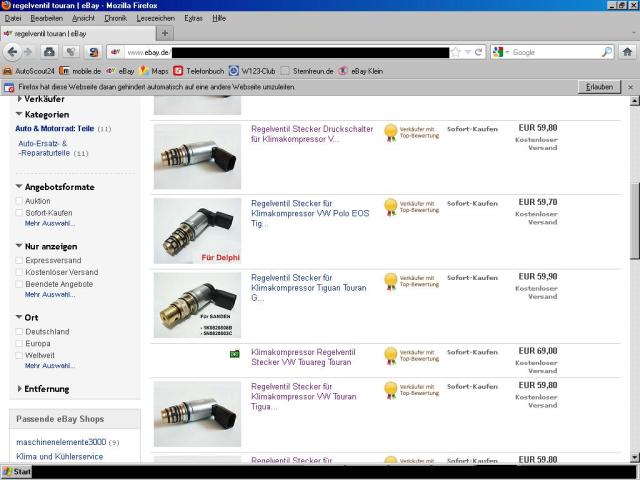This screenshot has width=640, height=480.
Task: Open eBay Klein bookmark
Action: point(361,71)
